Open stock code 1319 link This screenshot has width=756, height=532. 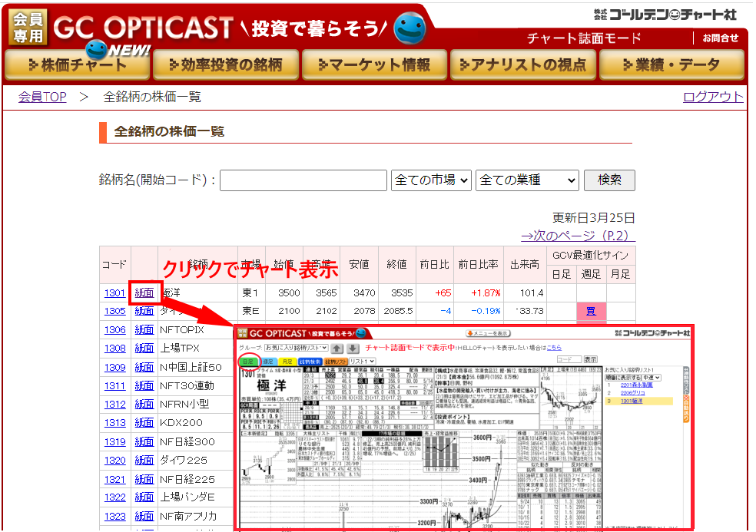coord(114,442)
